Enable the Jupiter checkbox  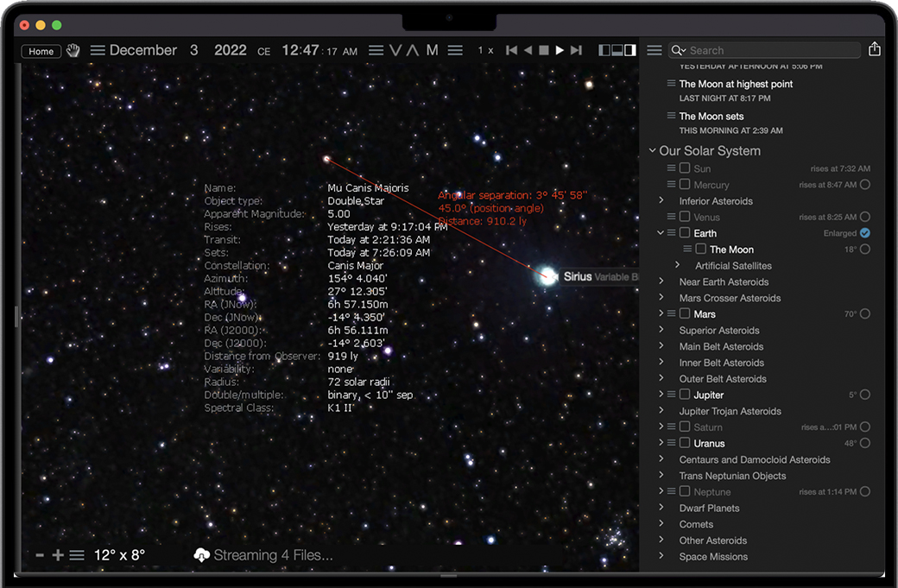[685, 395]
